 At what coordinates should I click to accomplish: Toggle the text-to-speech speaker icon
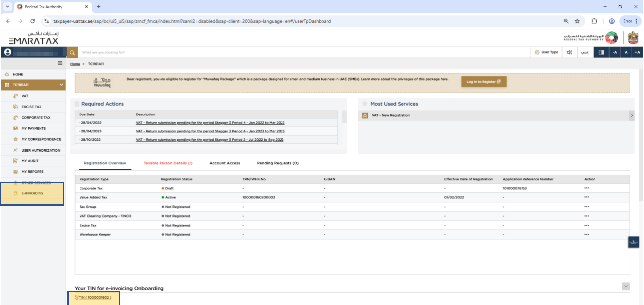click(569, 52)
